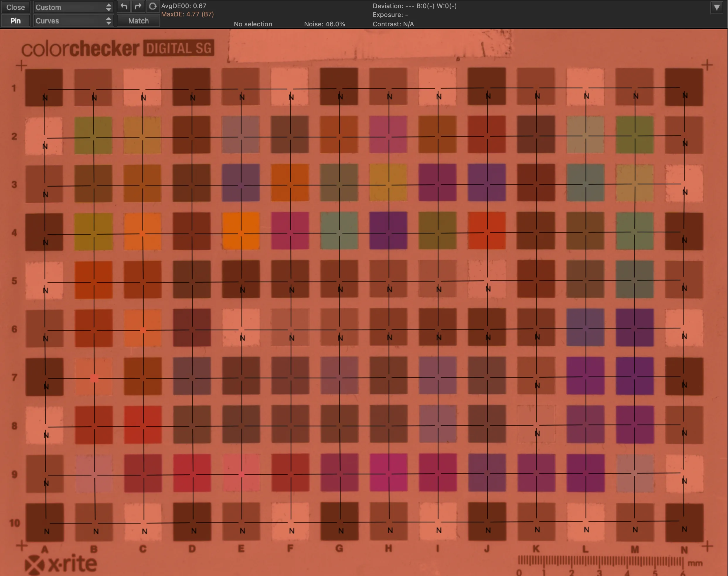Image resolution: width=728 pixels, height=576 pixels.
Task: Select the red-orange patch J4
Action: click(x=487, y=231)
